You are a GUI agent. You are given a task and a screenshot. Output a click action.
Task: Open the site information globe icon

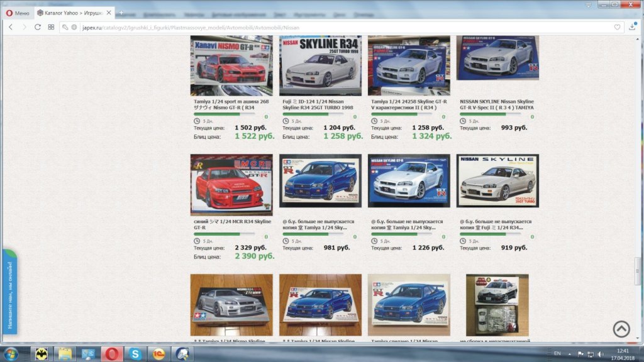tap(74, 27)
